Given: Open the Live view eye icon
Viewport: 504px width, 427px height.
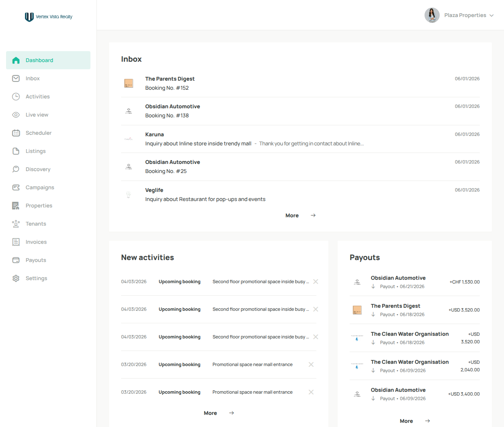Looking at the screenshot, I should (x=16, y=115).
